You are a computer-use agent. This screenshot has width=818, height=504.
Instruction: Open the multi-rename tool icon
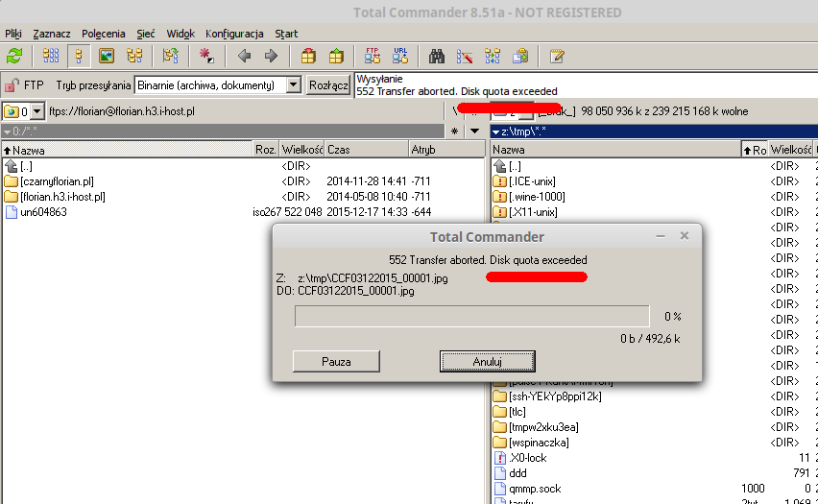pyautogui.click(x=465, y=56)
